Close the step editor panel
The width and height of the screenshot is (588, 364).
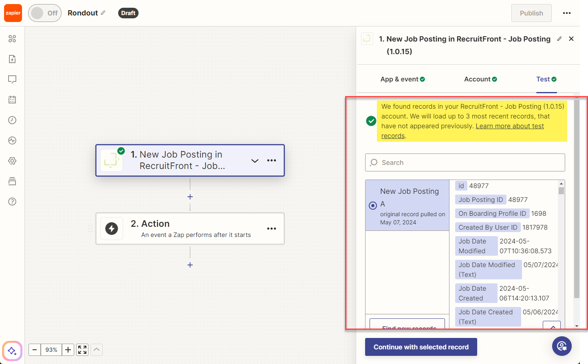[571, 39]
